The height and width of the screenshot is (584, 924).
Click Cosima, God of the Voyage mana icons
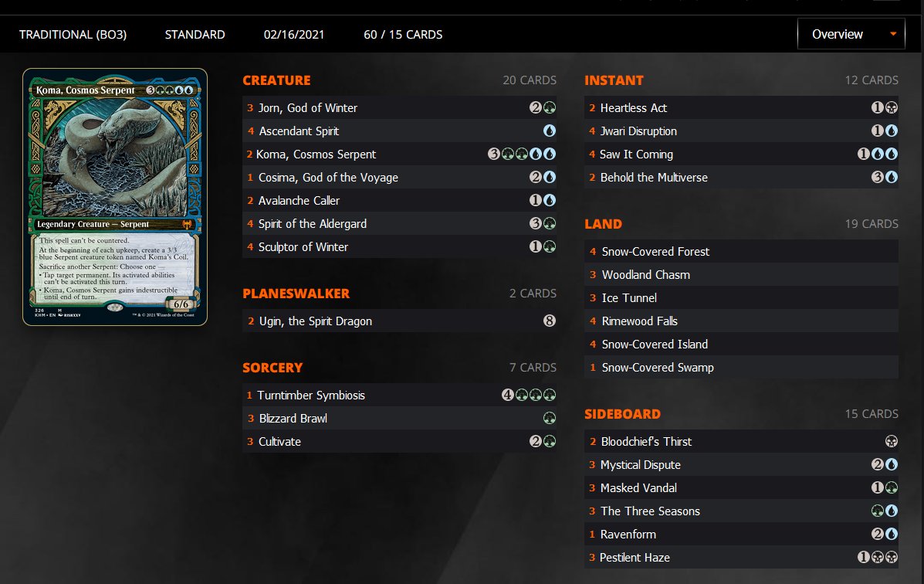[x=543, y=177]
